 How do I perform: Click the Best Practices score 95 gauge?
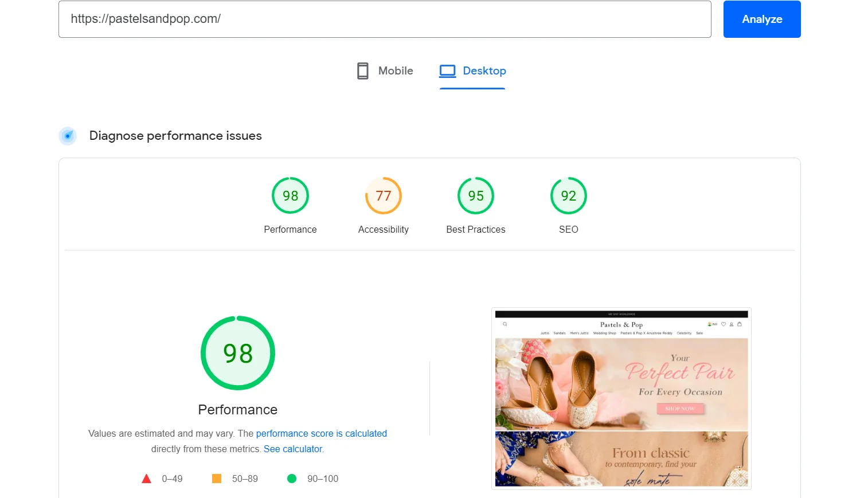coord(476,195)
